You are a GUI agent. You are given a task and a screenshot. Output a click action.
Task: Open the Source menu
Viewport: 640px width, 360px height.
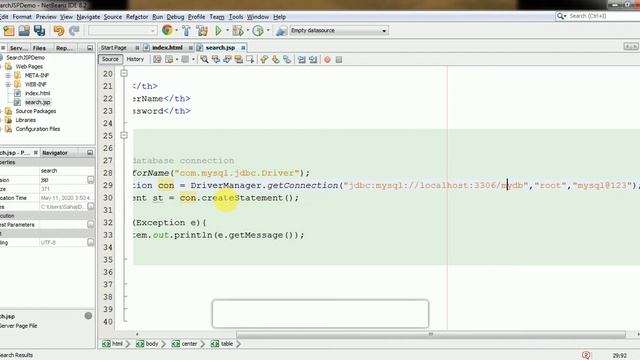click(x=113, y=17)
